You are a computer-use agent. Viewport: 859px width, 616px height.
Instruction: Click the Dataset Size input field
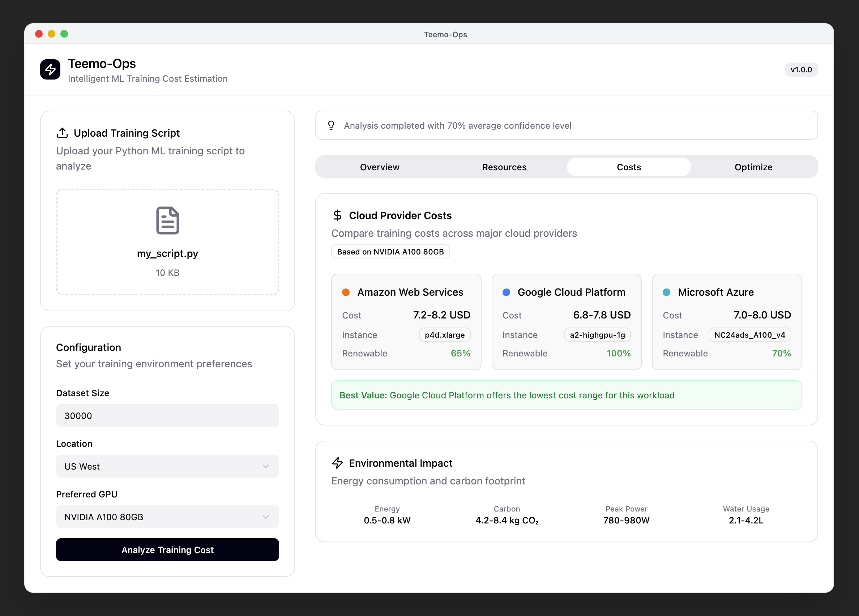coord(167,416)
